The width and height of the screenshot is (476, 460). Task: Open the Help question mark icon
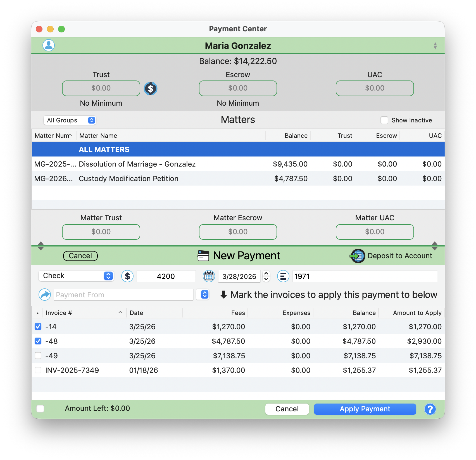(430, 409)
